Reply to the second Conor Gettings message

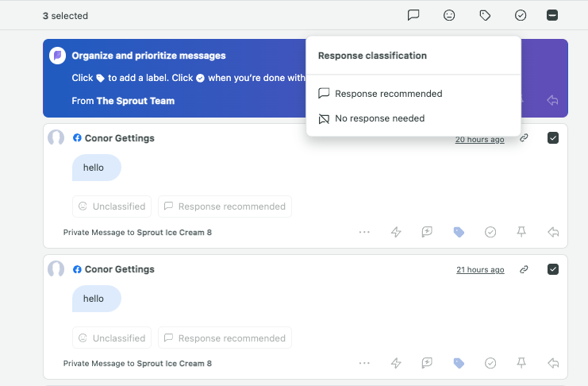point(553,363)
